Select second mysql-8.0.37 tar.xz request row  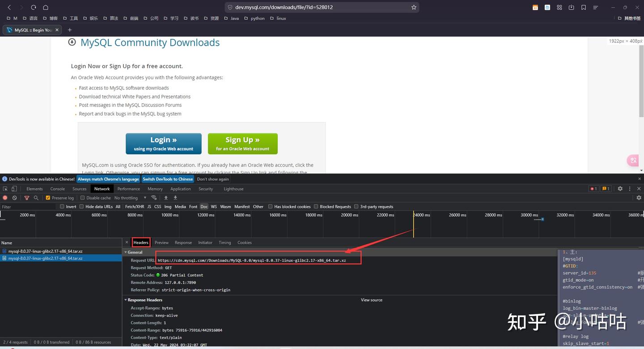(61, 258)
